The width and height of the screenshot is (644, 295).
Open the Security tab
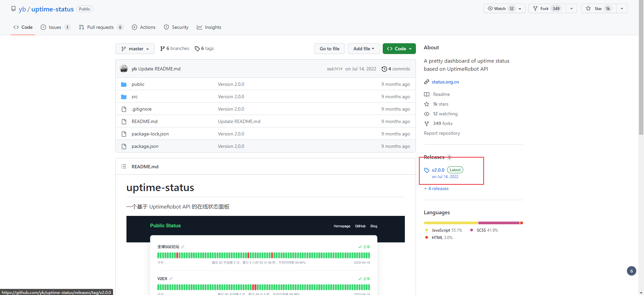(x=176, y=27)
